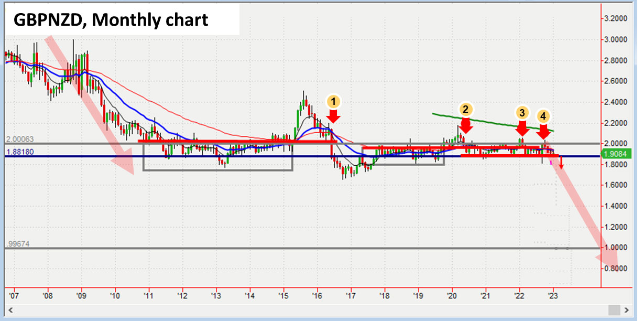Click the '09 year label on time axis
The image size is (644, 321).
pyautogui.click(x=81, y=295)
